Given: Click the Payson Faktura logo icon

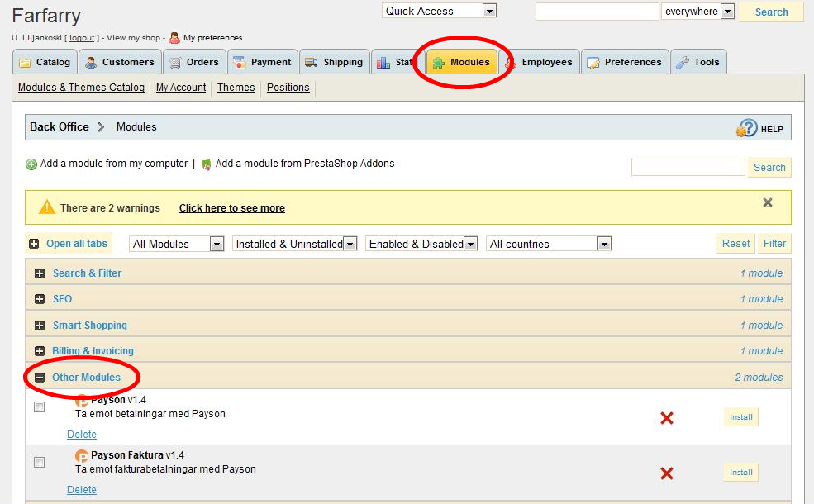Looking at the screenshot, I should click(x=82, y=456).
